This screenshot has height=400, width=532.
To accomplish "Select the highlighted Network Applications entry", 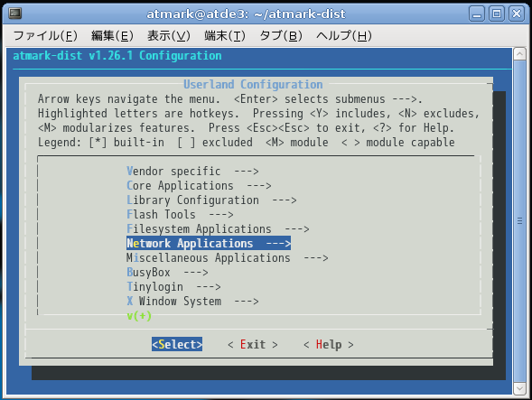I will click(209, 243).
